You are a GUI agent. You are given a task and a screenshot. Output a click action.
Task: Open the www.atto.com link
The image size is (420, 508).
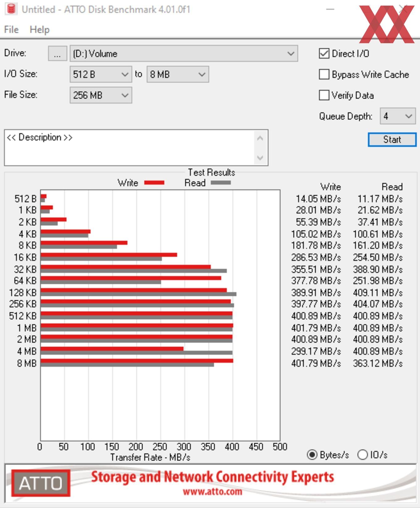point(212,492)
